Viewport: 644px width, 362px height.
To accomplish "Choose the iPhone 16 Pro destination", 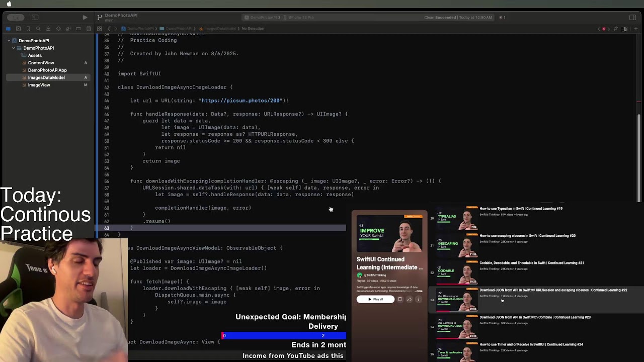I will (299, 17).
